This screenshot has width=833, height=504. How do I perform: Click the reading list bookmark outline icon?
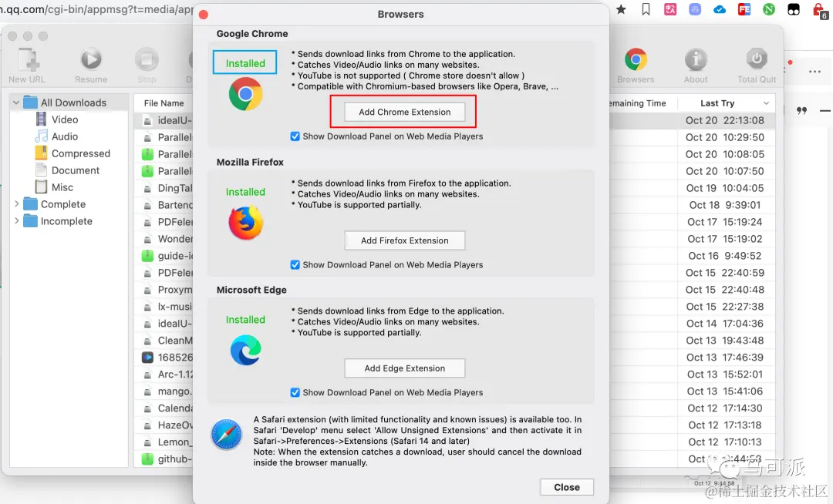click(646, 9)
